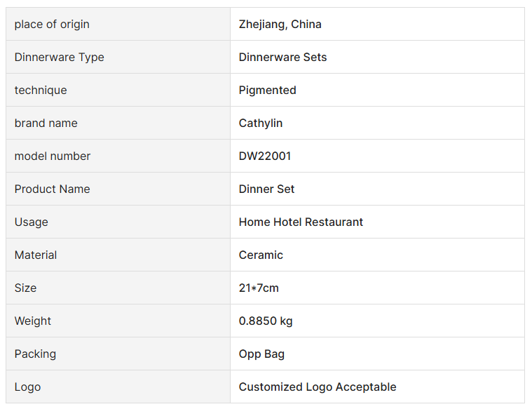Image resolution: width=532 pixels, height=409 pixels.
Task: Select the 'Dinnerware Type' label
Action: tap(59, 58)
